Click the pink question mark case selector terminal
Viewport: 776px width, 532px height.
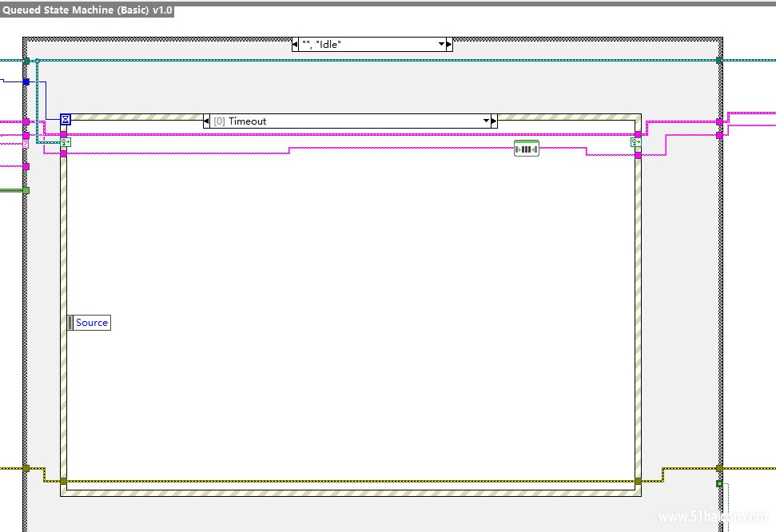(x=26, y=144)
